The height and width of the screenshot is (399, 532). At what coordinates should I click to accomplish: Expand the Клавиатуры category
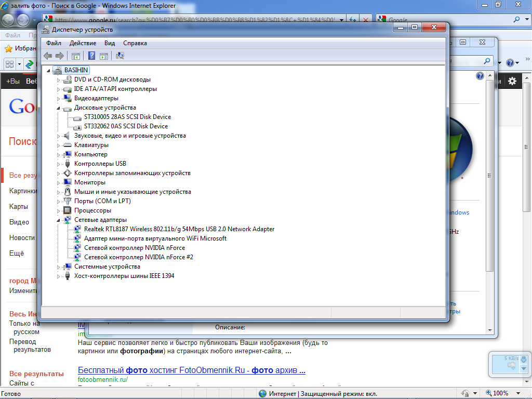(x=58, y=145)
